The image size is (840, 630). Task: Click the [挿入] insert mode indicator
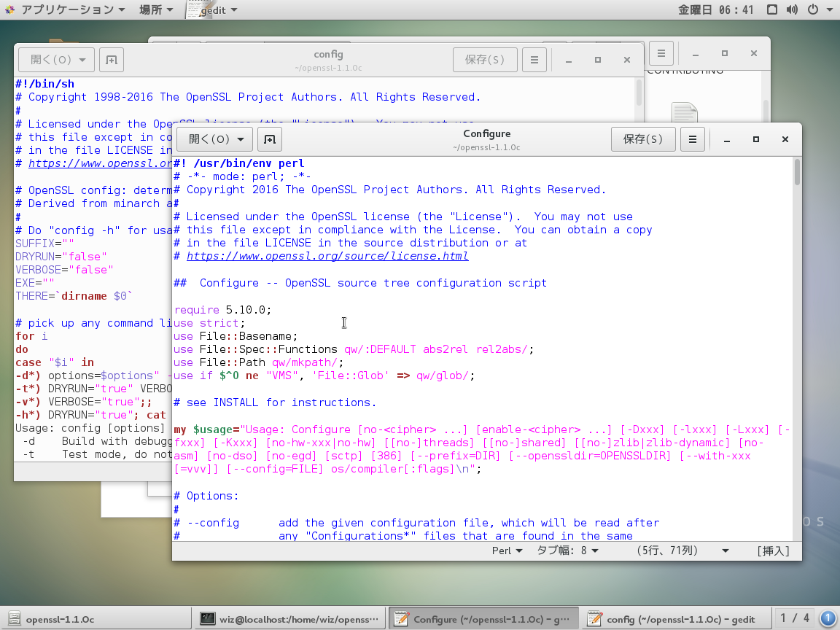coord(773,551)
